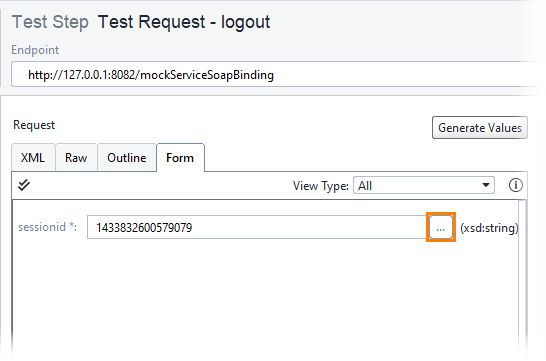Click the (xsd:string) type label
Viewport: 546px width, 361px height.
pyautogui.click(x=489, y=228)
